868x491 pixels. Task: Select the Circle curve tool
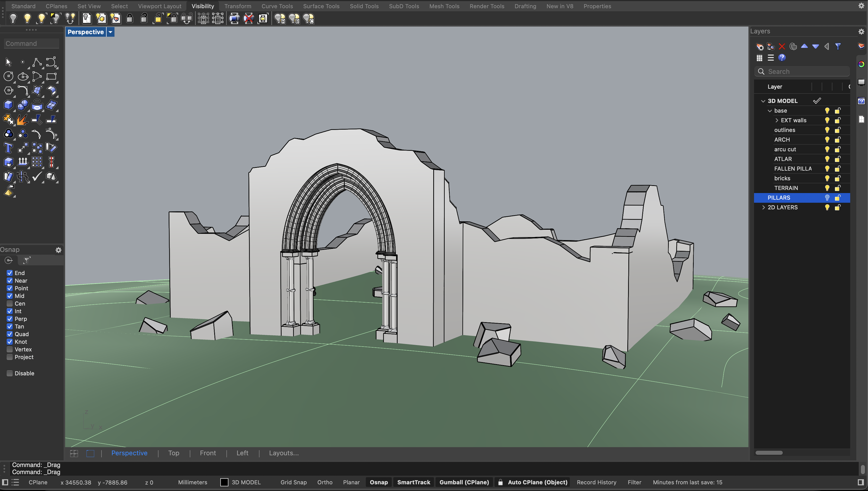tap(8, 76)
